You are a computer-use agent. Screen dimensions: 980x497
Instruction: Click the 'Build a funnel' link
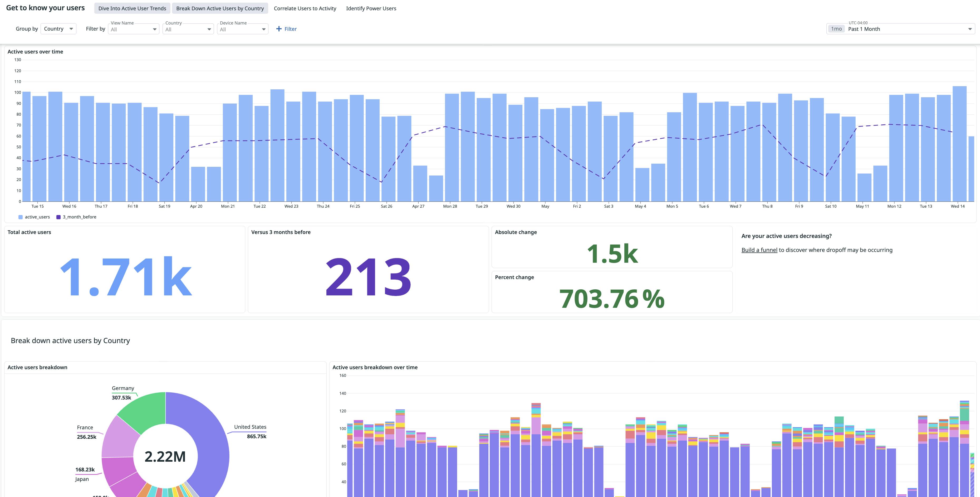tap(759, 250)
